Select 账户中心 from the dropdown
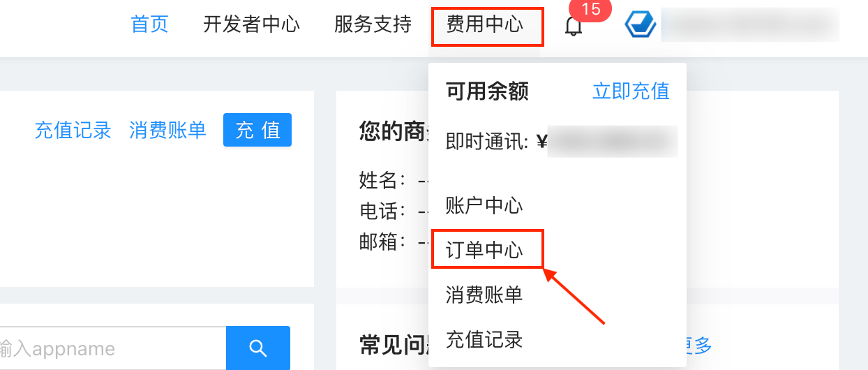The image size is (868, 370). tap(484, 206)
